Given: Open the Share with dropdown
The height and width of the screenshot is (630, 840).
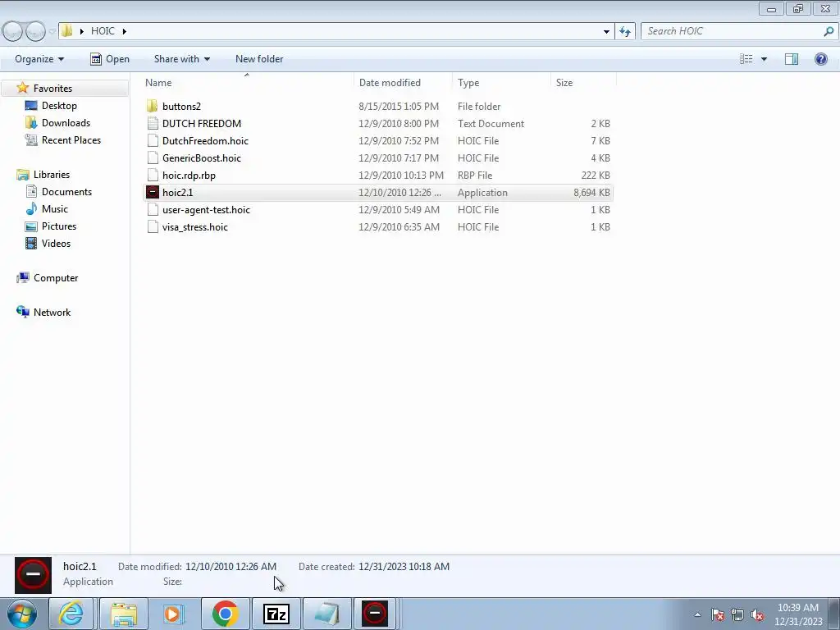Looking at the screenshot, I should tap(181, 59).
